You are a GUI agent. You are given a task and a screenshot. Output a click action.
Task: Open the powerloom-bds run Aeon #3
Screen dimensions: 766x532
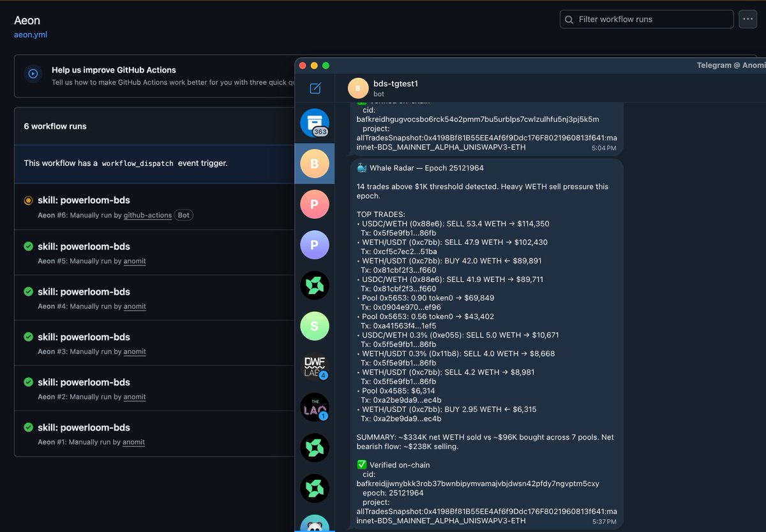click(x=84, y=337)
